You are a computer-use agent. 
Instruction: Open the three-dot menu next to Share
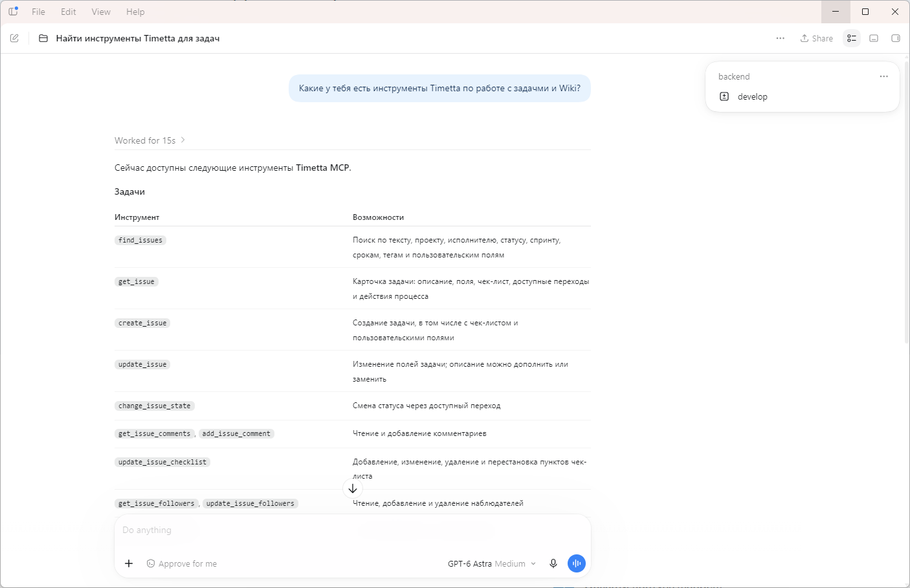pyautogui.click(x=781, y=38)
